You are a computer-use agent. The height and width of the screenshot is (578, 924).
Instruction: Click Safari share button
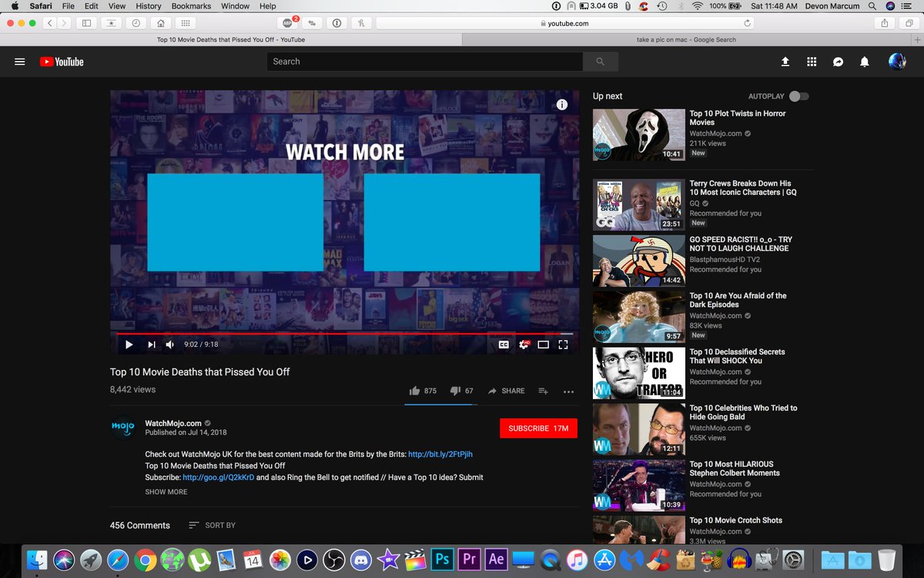[885, 23]
